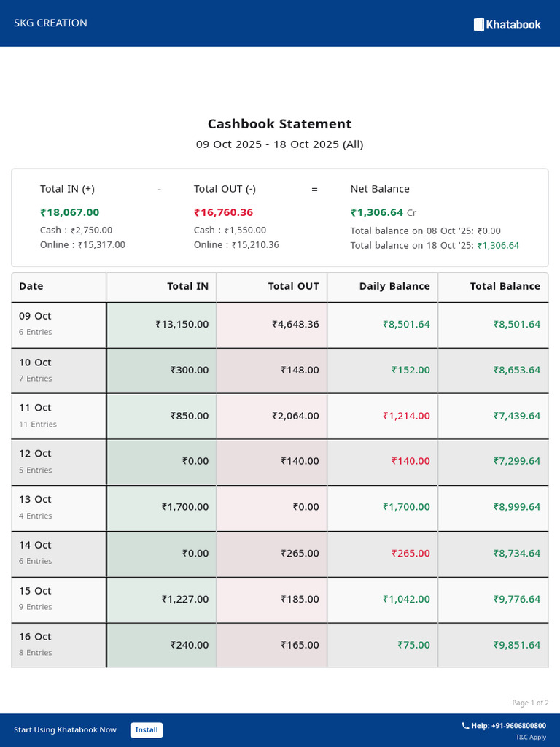Click the T&C Apply link

point(531,737)
